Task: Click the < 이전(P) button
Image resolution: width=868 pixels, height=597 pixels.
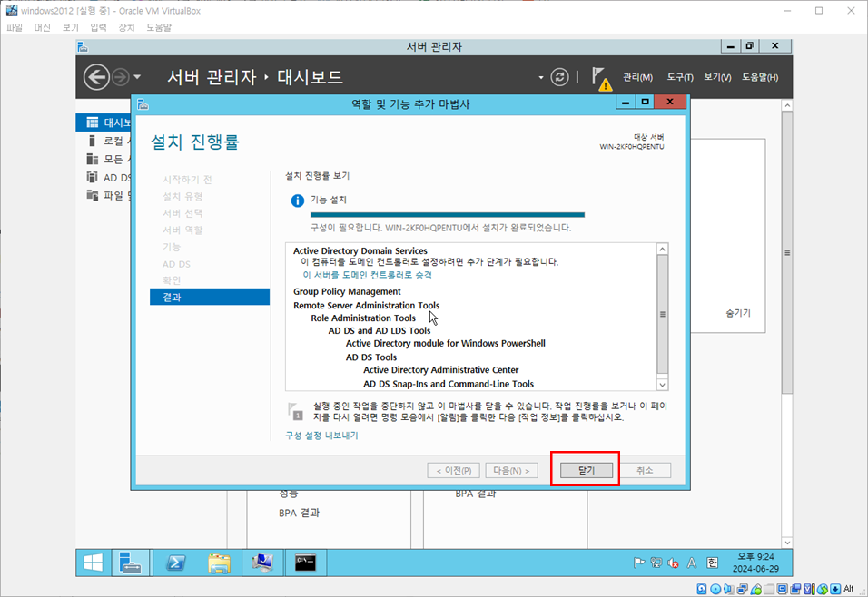Action: pyautogui.click(x=453, y=470)
